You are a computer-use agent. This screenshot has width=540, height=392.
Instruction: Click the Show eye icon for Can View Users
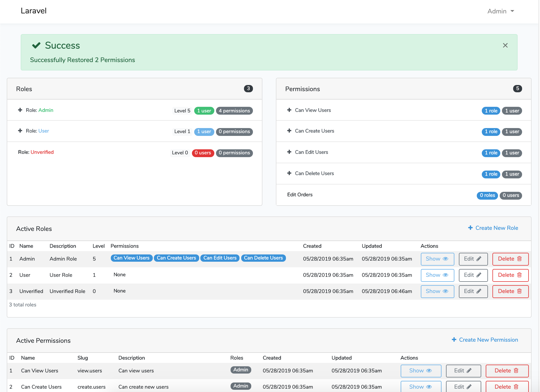click(x=421, y=370)
